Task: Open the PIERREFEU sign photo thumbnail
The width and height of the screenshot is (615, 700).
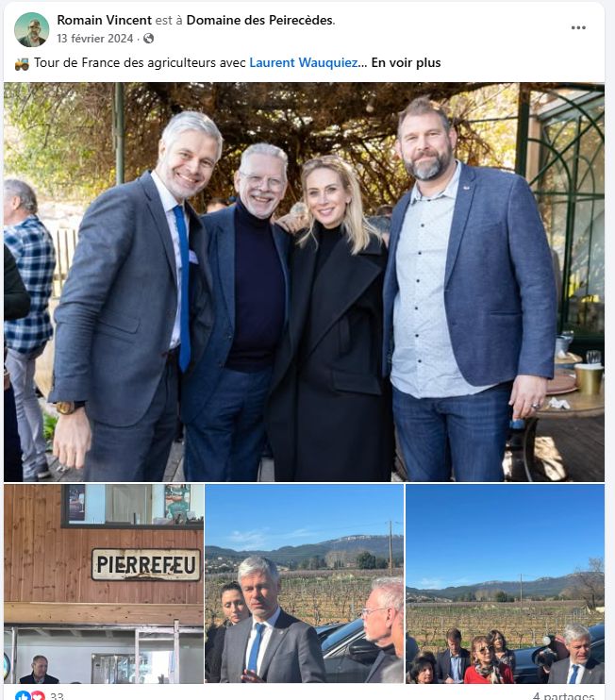Action: [x=104, y=583]
